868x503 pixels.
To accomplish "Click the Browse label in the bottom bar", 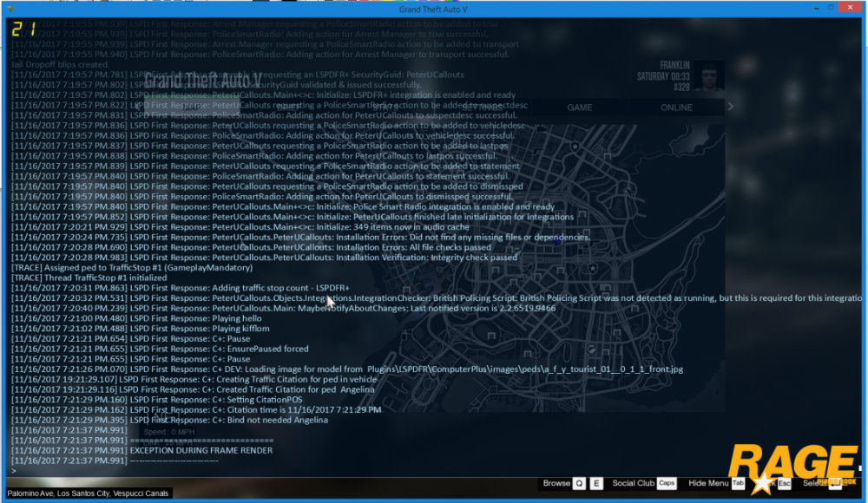I will pos(556,483).
